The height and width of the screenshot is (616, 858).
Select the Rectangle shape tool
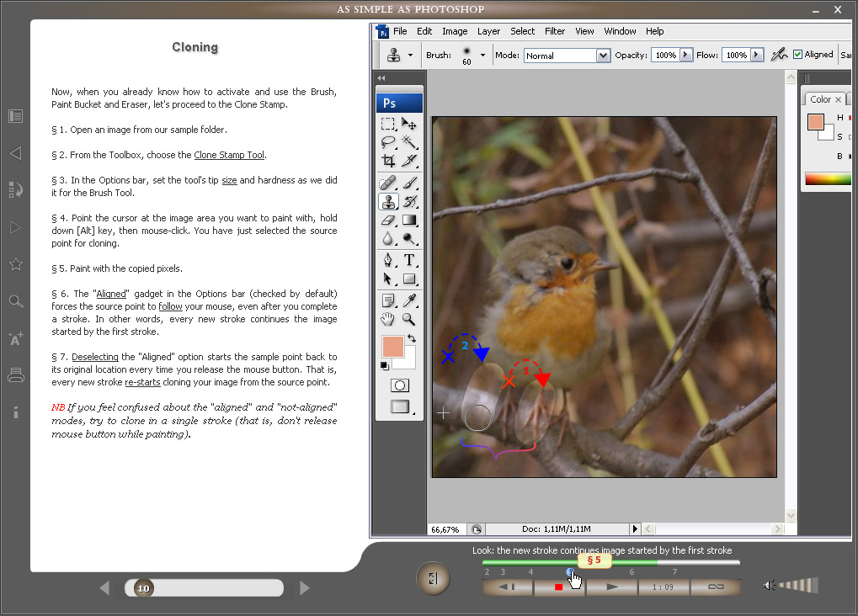(x=408, y=279)
